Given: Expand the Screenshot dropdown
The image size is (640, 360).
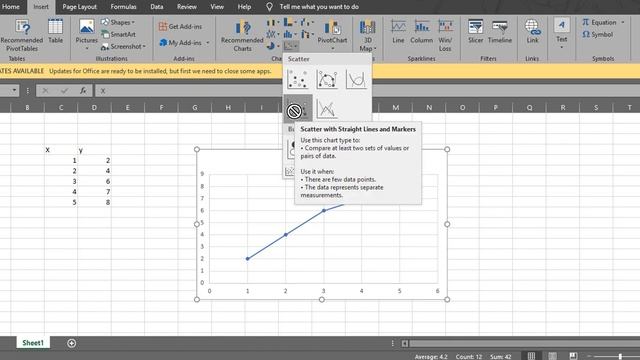Looking at the screenshot, I should click(144, 47).
